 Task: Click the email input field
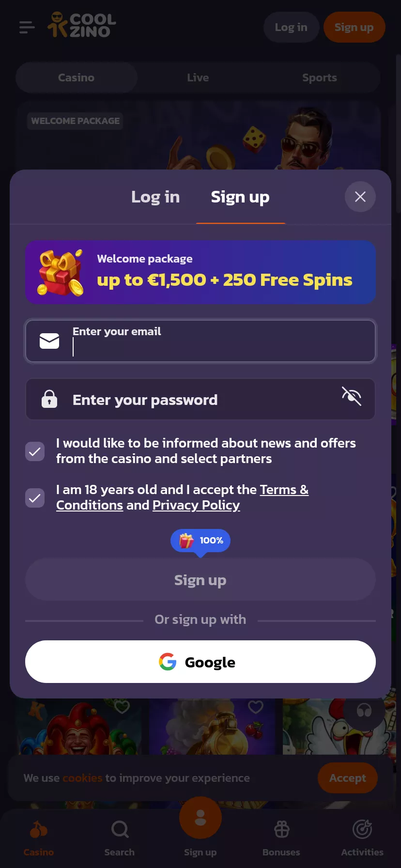coord(200,341)
